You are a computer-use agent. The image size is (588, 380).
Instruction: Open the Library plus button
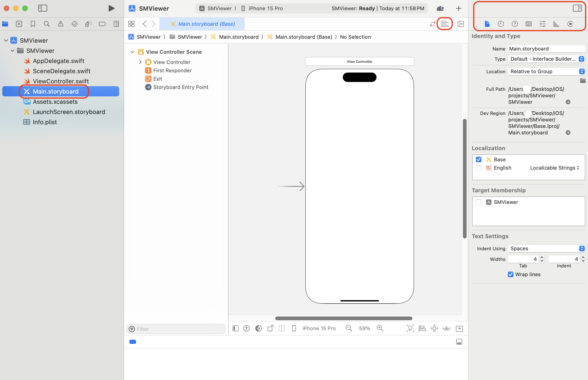coord(458,8)
